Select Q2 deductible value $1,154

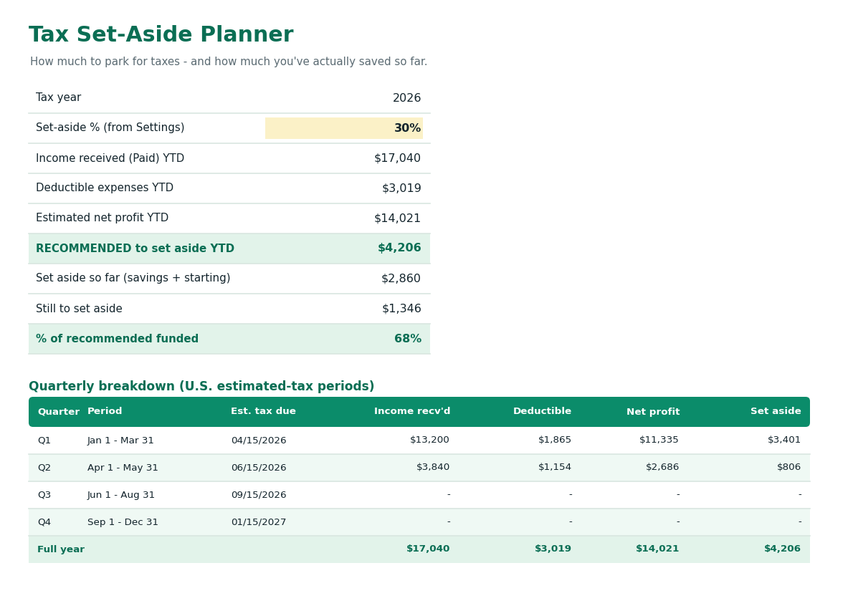554,467
